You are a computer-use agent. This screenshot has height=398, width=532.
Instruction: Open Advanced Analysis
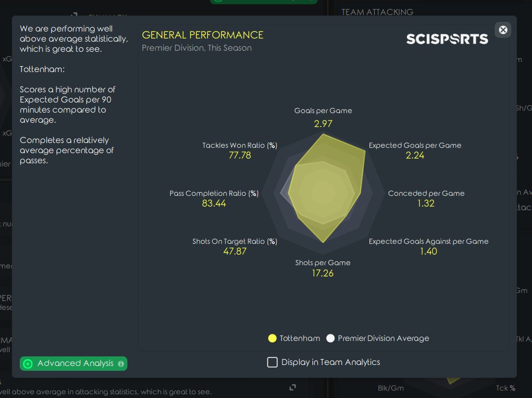(75, 363)
